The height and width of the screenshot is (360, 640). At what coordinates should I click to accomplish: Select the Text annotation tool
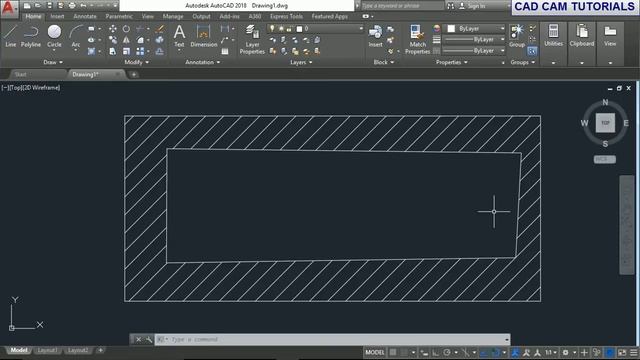[x=179, y=36]
